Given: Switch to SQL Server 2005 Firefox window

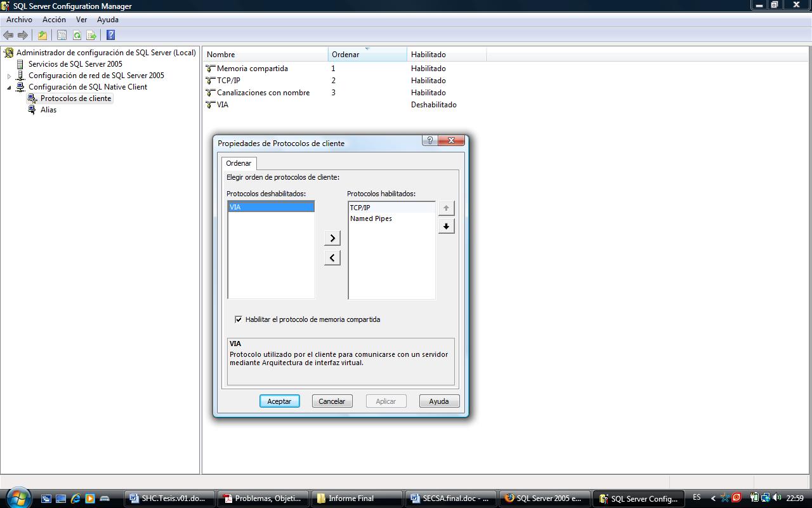Looking at the screenshot, I should tap(544, 498).
